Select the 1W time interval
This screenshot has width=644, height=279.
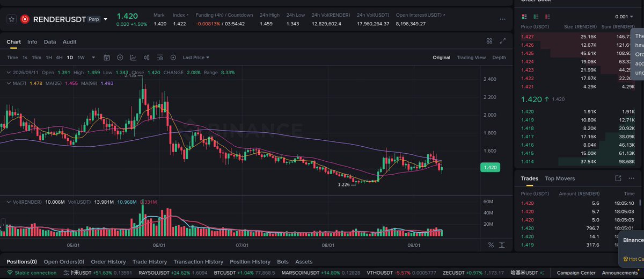(81, 58)
